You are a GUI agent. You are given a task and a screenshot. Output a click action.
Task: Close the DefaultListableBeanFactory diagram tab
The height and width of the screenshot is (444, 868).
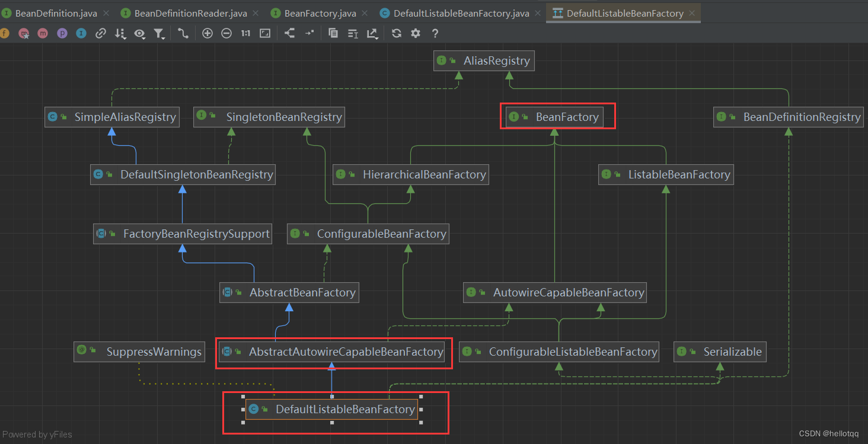[x=693, y=13]
